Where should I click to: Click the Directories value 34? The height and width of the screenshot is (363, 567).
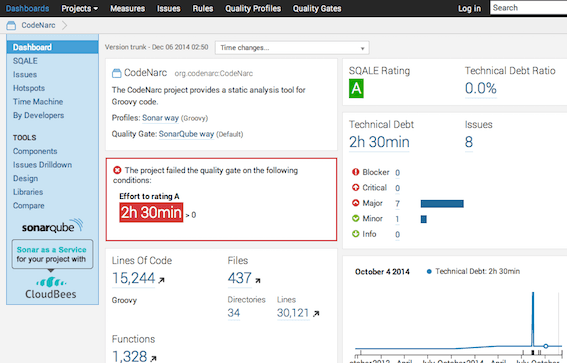[x=234, y=313]
